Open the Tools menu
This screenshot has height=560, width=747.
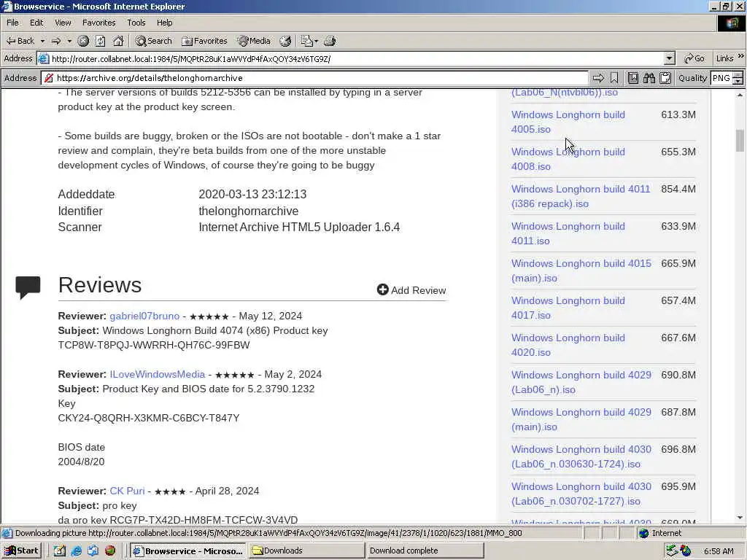point(136,23)
